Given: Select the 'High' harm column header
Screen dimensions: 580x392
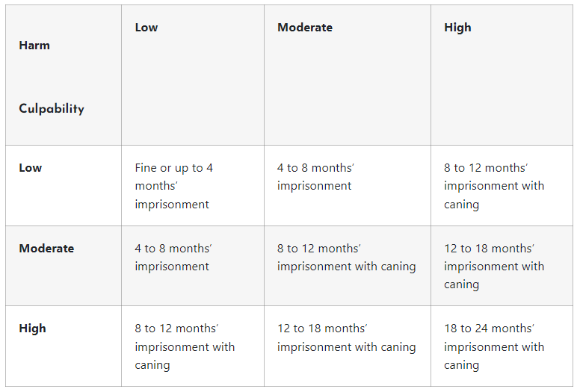Looking at the screenshot, I should click(x=457, y=28).
